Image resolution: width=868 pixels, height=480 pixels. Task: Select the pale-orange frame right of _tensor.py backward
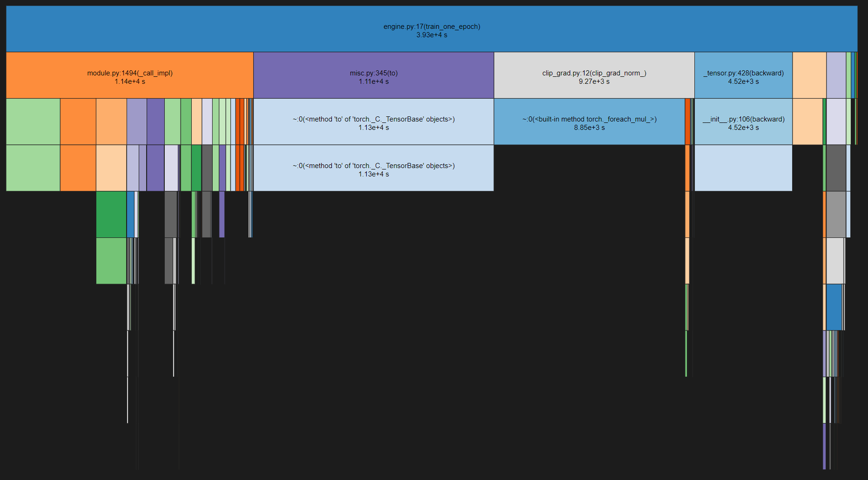point(810,74)
